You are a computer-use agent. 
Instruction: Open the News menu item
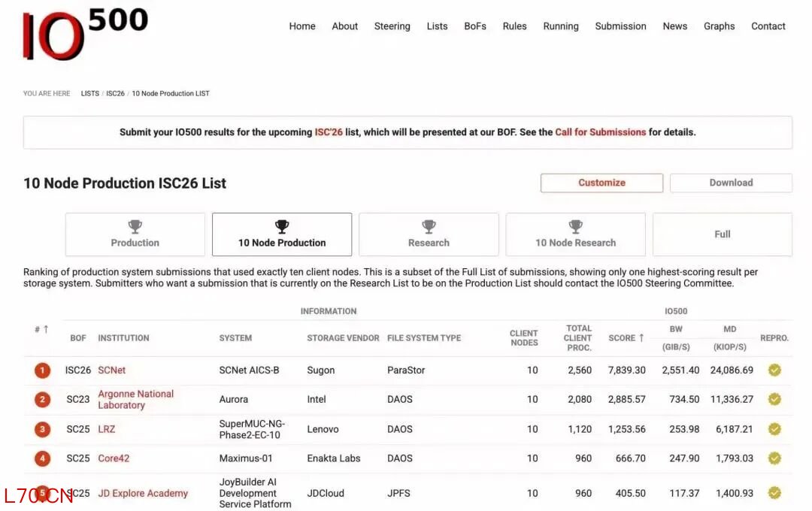pos(674,26)
